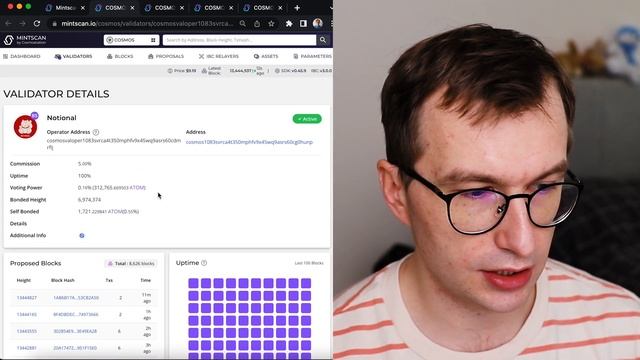Open the block height from 3h ago
The height and width of the screenshot is (360, 640).
27,348
